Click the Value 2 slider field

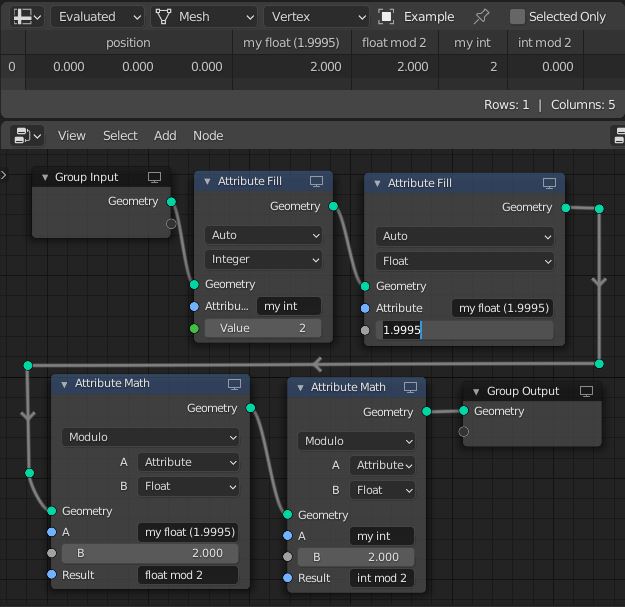pos(263,328)
